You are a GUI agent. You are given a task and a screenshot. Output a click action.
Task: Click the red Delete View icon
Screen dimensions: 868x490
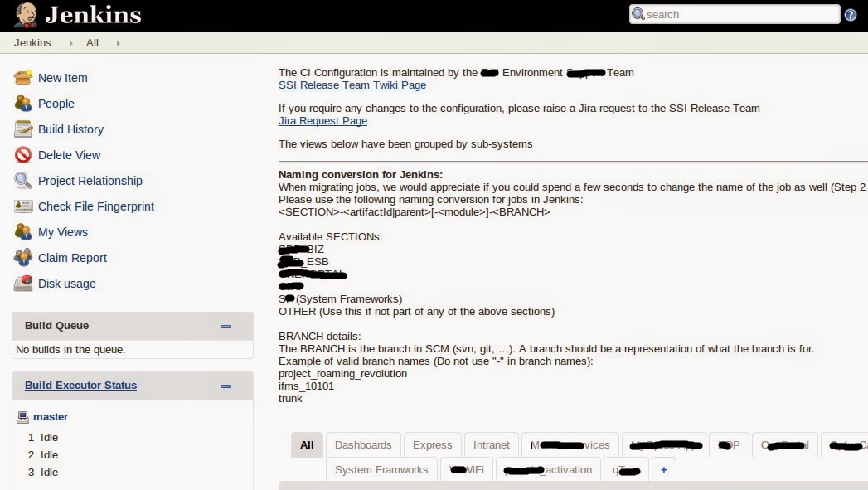[22, 154]
